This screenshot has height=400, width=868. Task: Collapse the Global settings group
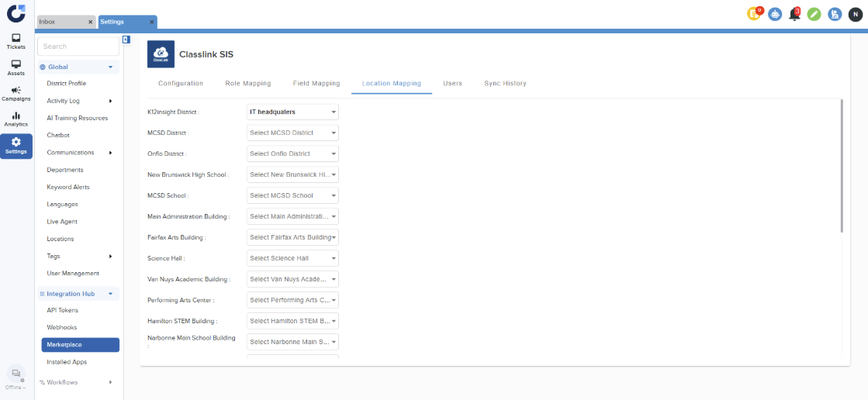[110, 67]
